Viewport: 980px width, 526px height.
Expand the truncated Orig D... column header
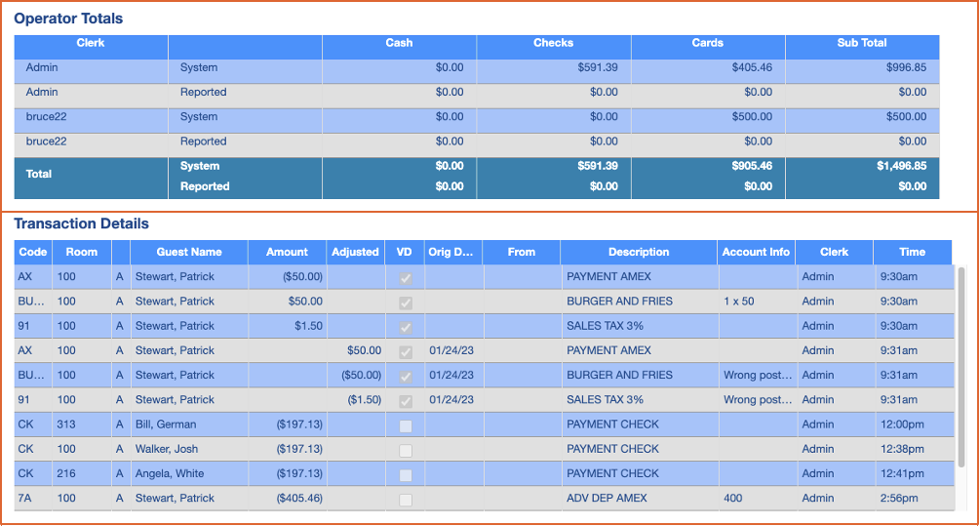click(452, 252)
